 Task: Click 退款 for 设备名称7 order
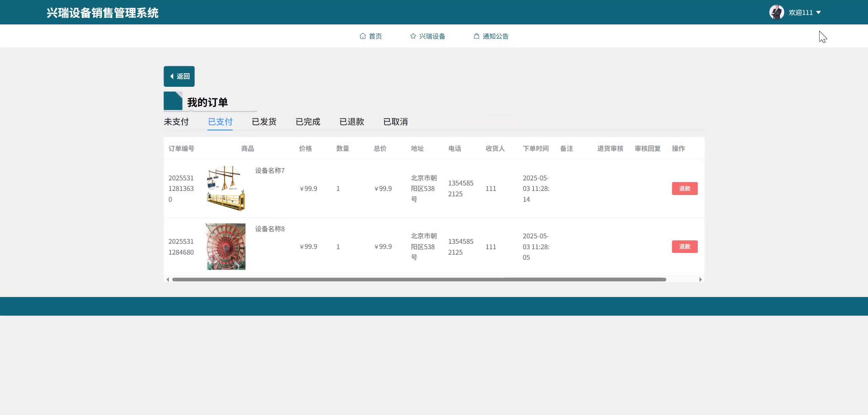[x=685, y=189]
